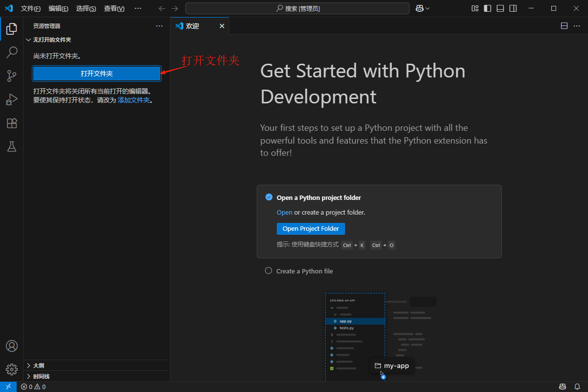
Task: Click the 添加文件夹 link
Action: coord(133,100)
